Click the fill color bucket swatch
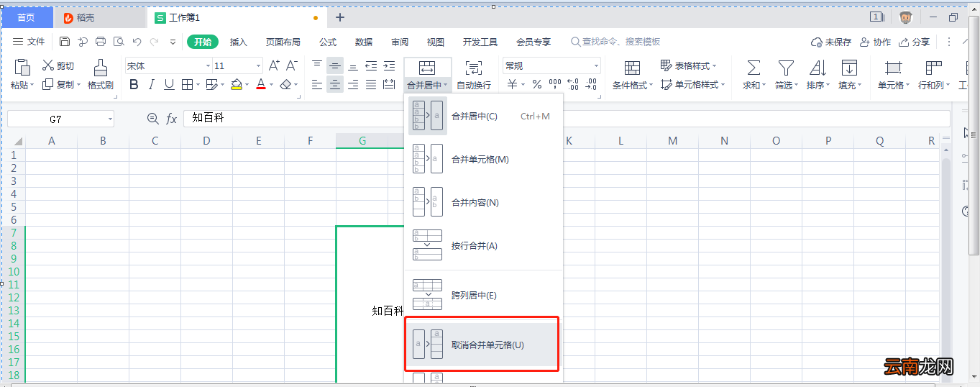 tap(237, 85)
